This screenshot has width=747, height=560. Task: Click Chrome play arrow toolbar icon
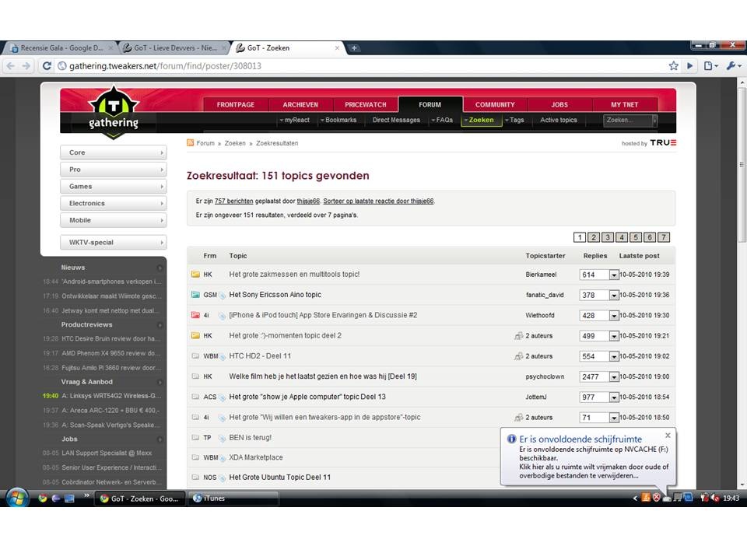[x=690, y=65]
